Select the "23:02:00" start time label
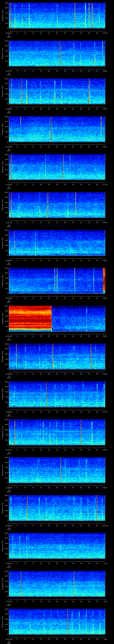Image resolution: width=114 pixels, height=644 pixels. pos(9,639)
